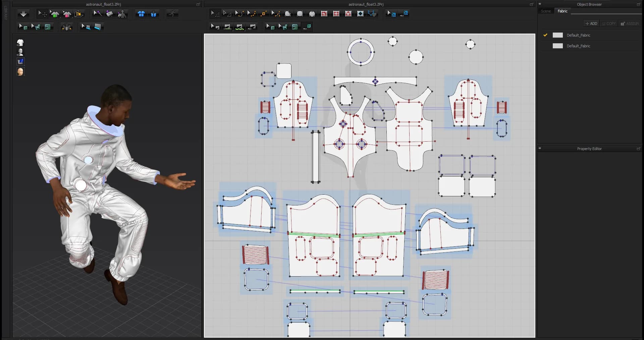
Task: Select the Internal Polygon/Line tool
Action: 324,14
